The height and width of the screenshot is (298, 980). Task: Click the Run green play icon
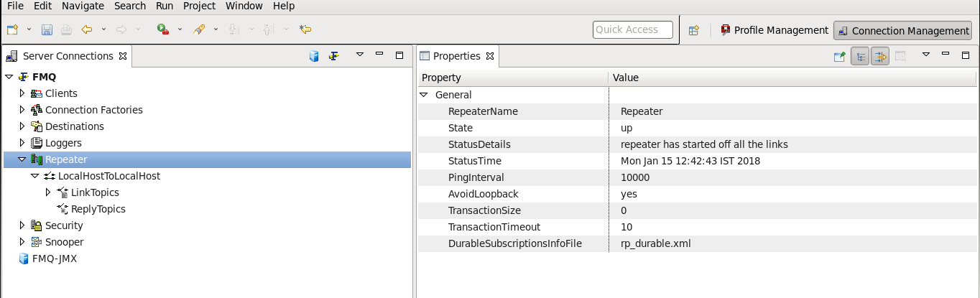tap(162, 30)
